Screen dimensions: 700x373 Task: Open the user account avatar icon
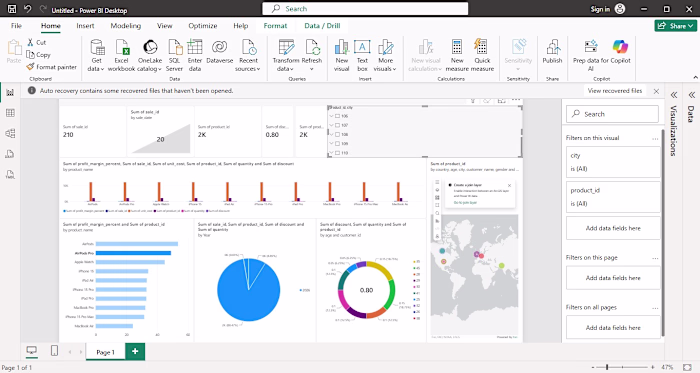(620, 9)
